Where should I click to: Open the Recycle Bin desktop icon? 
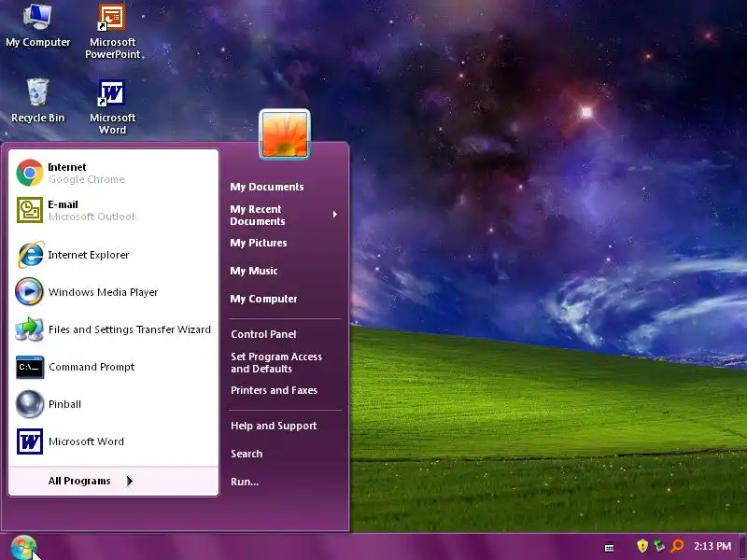[x=37, y=101]
